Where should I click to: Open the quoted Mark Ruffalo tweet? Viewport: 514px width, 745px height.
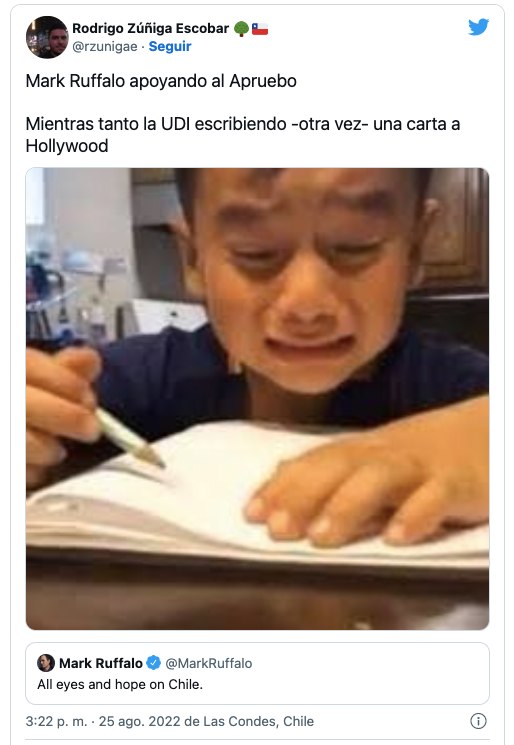click(x=257, y=673)
